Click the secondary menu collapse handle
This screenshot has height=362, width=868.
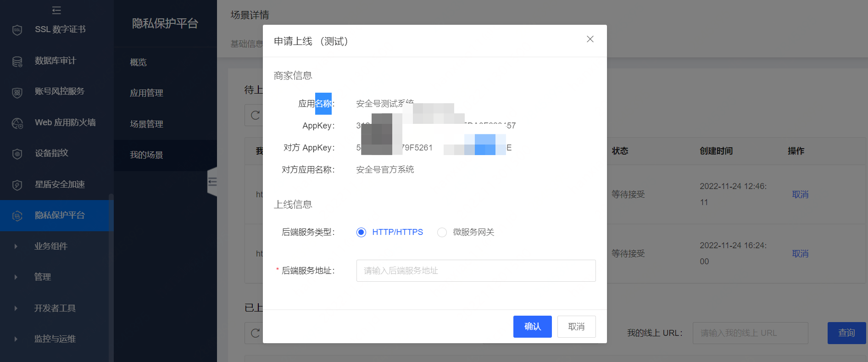tap(212, 182)
